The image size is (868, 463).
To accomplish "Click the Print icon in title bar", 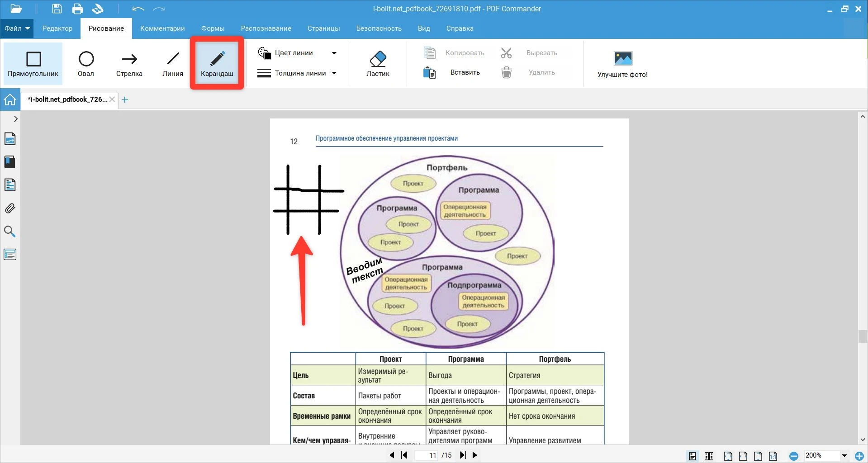I will (77, 9).
